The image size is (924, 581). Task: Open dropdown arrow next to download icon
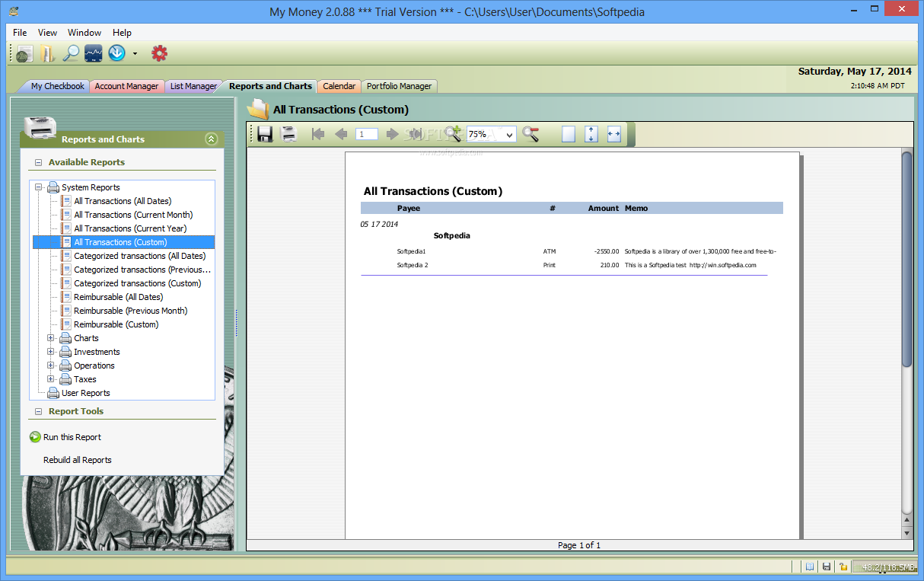pos(135,54)
